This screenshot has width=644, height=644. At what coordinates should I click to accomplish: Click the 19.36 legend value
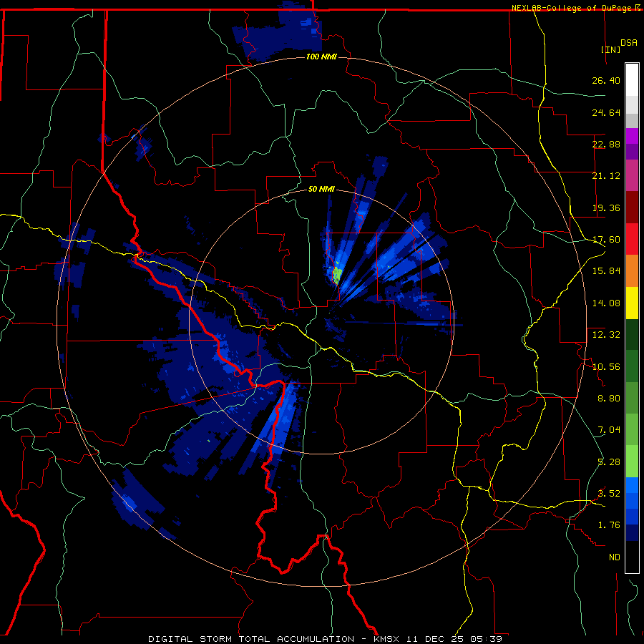606,208
